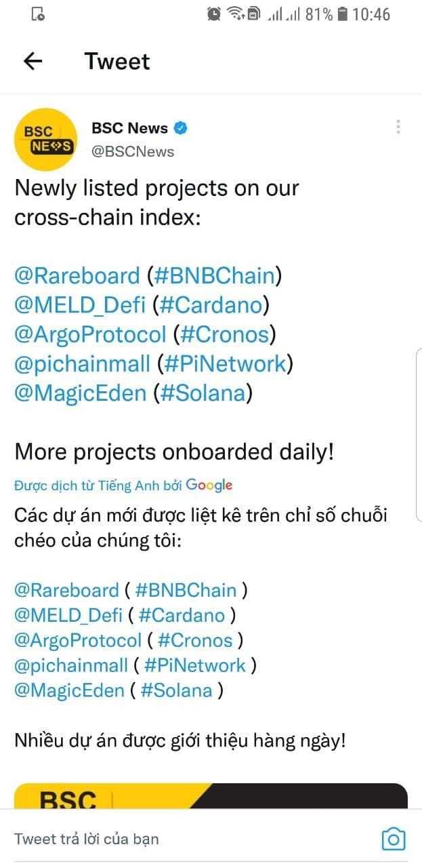This screenshot has width=422, height=868.
Task: Open @Rareboard mention in original tweet
Action: [77, 276]
